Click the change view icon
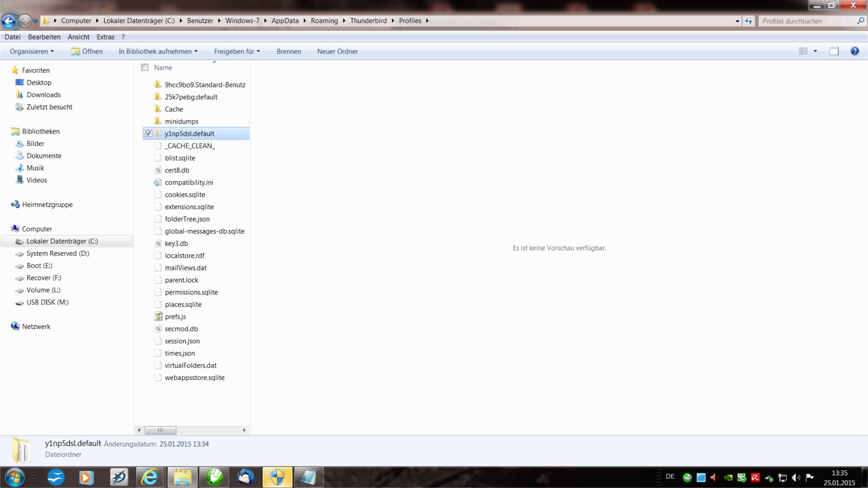Image resolution: width=868 pixels, height=488 pixels. [x=803, y=51]
